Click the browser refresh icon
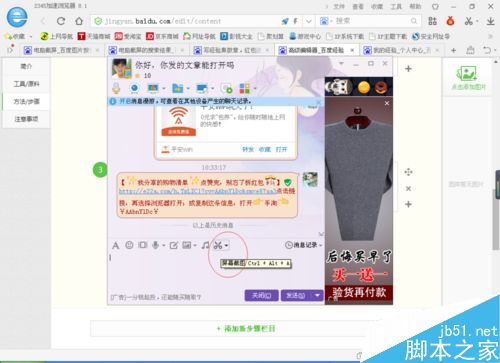The height and width of the screenshot is (363, 500). [61, 21]
